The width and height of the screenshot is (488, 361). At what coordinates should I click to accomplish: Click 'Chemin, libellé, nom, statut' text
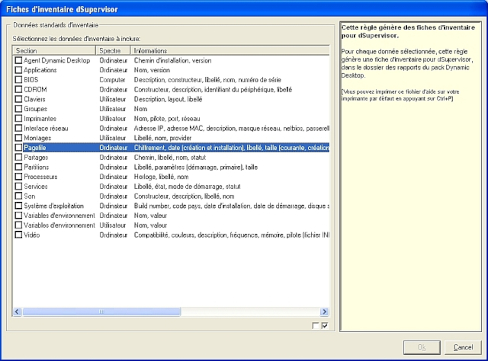170,157
